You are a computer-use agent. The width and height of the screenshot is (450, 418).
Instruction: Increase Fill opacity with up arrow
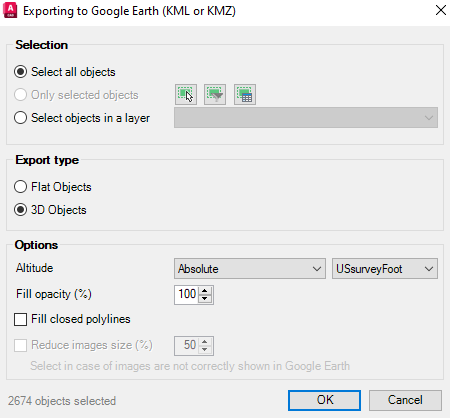(x=205, y=290)
